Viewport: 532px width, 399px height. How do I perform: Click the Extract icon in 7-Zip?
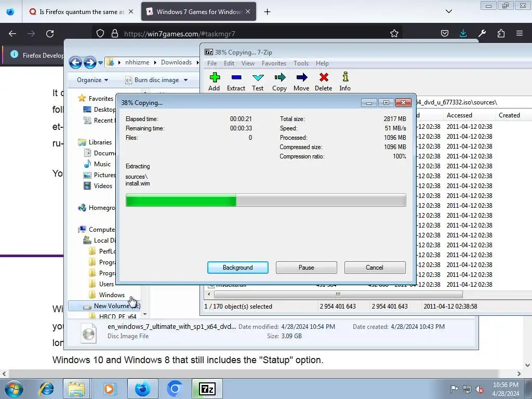pyautogui.click(x=236, y=82)
